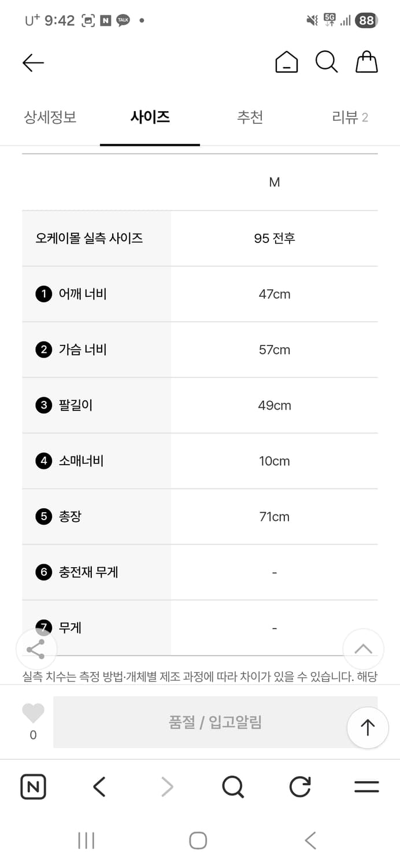The image size is (400, 868).
Task: Open the 리뷰 tab
Action: [350, 117]
